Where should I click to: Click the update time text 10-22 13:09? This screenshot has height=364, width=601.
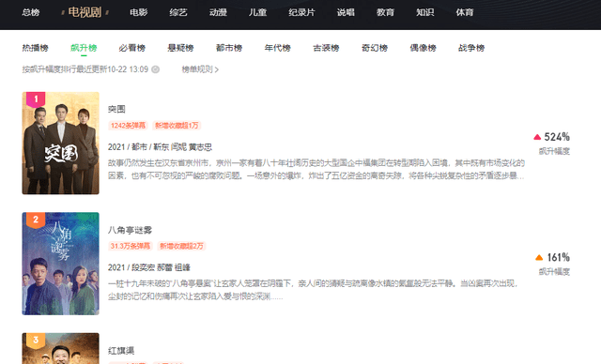(128, 69)
